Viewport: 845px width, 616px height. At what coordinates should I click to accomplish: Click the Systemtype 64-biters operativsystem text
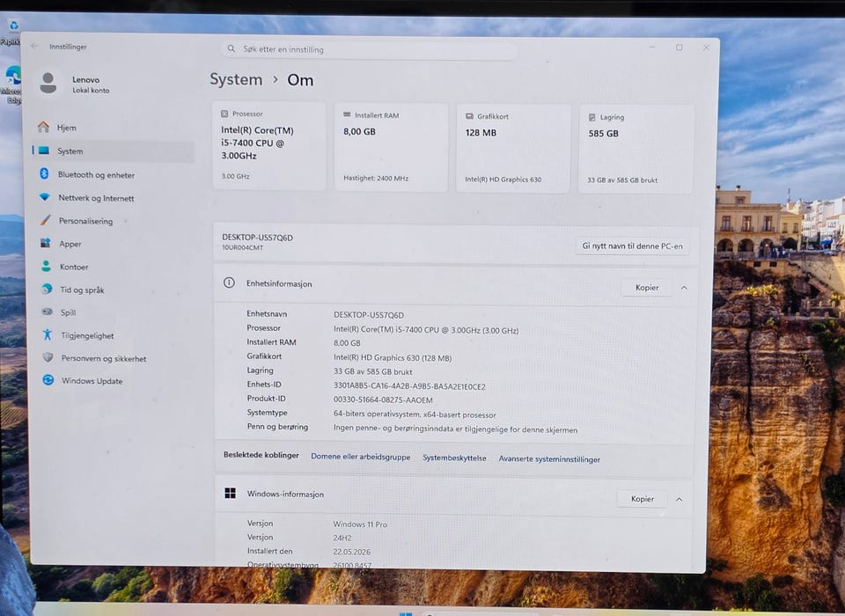point(415,414)
